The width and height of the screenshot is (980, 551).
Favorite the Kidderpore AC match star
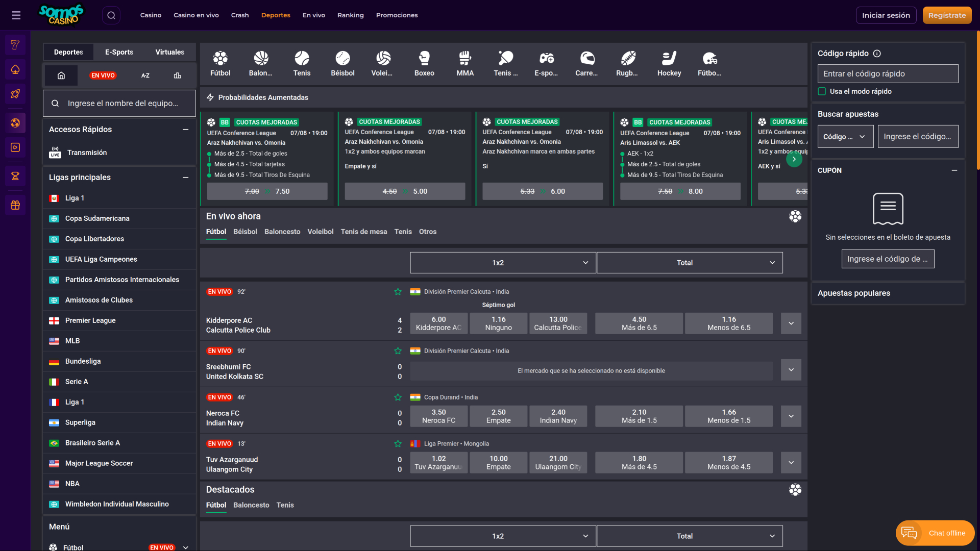(x=398, y=292)
